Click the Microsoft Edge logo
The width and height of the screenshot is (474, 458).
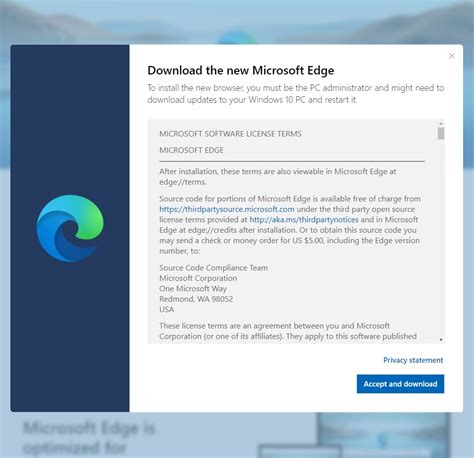tap(70, 228)
